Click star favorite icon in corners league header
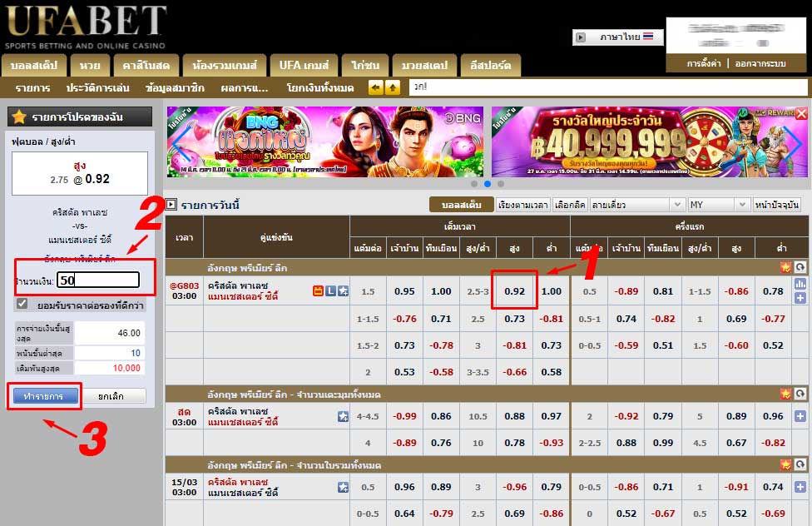 coord(785,394)
